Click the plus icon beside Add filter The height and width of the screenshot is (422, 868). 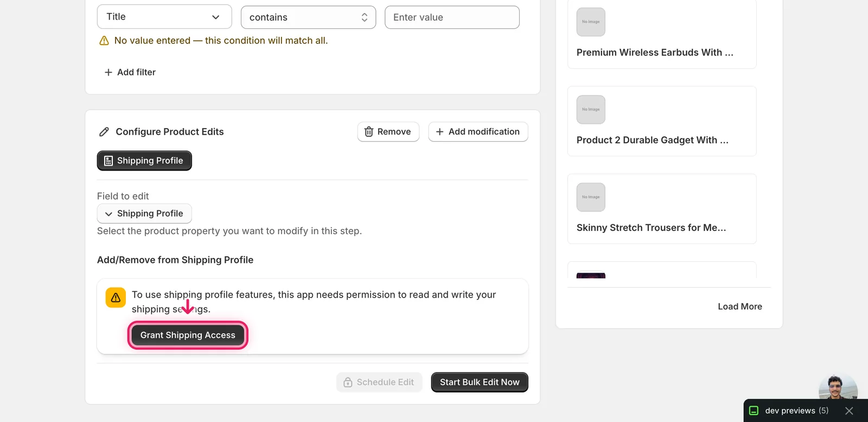click(x=108, y=72)
